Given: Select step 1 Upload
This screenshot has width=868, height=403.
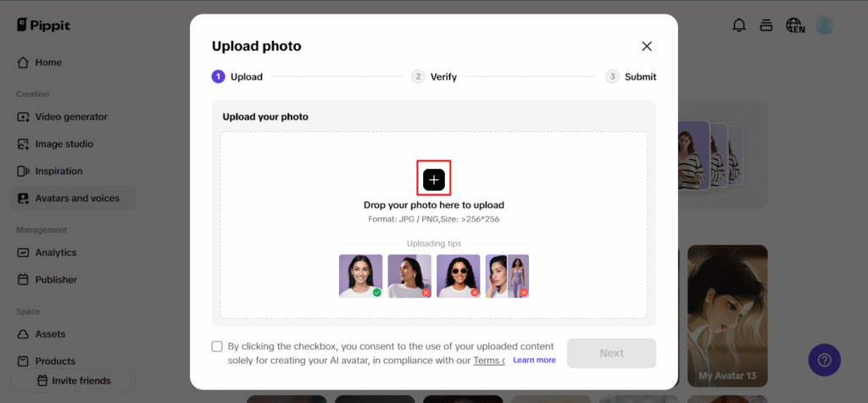Looking at the screenshot, I should click(x=237, y=76).
